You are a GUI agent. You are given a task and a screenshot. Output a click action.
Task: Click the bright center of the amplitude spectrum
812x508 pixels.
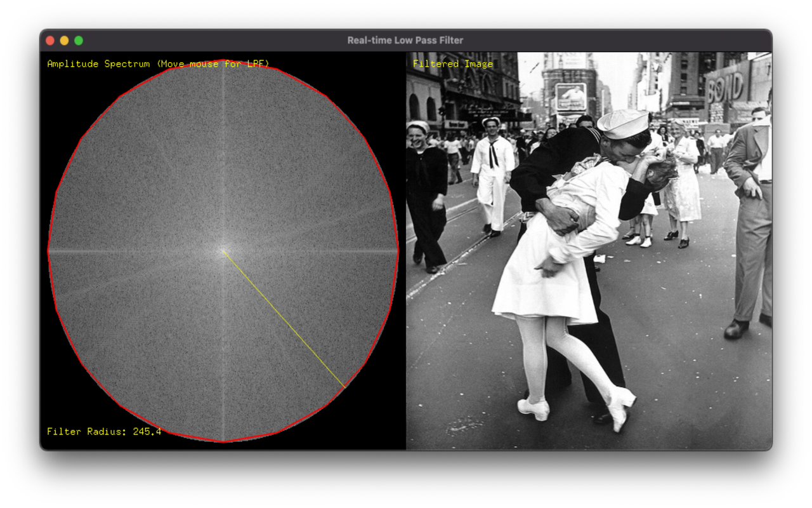tap(223, 251)
